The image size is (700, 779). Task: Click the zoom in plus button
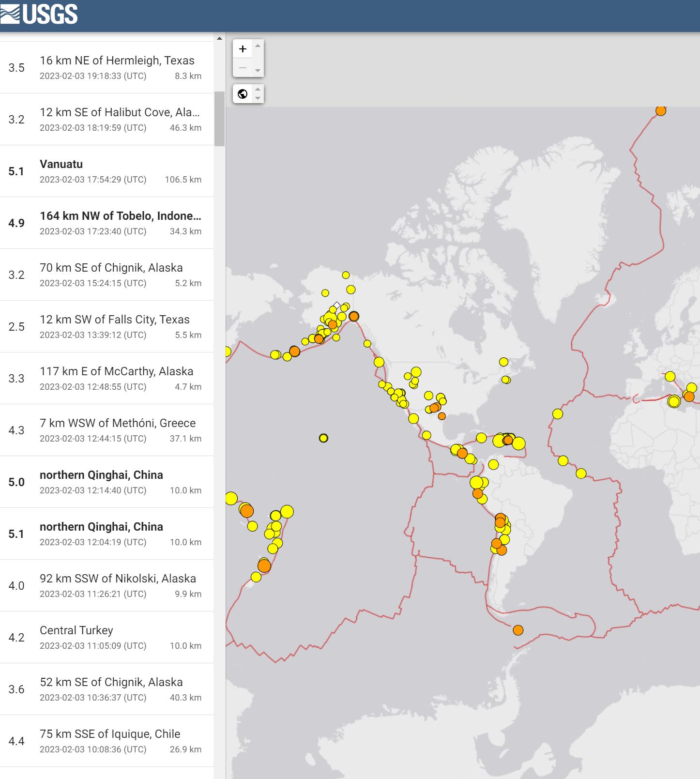tap(243, 49)
